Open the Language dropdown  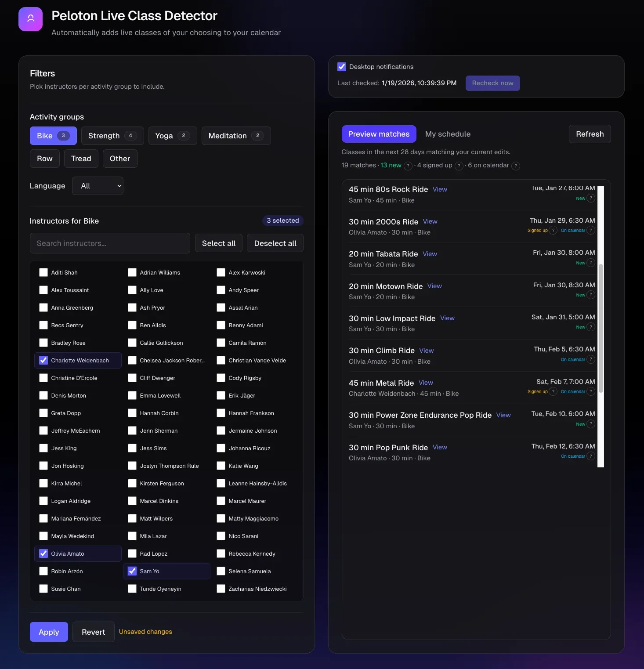point(98,186)
